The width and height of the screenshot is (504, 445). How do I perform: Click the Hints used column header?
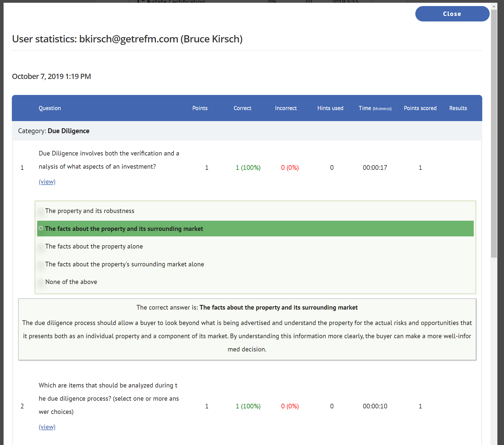tap(330, 108)
